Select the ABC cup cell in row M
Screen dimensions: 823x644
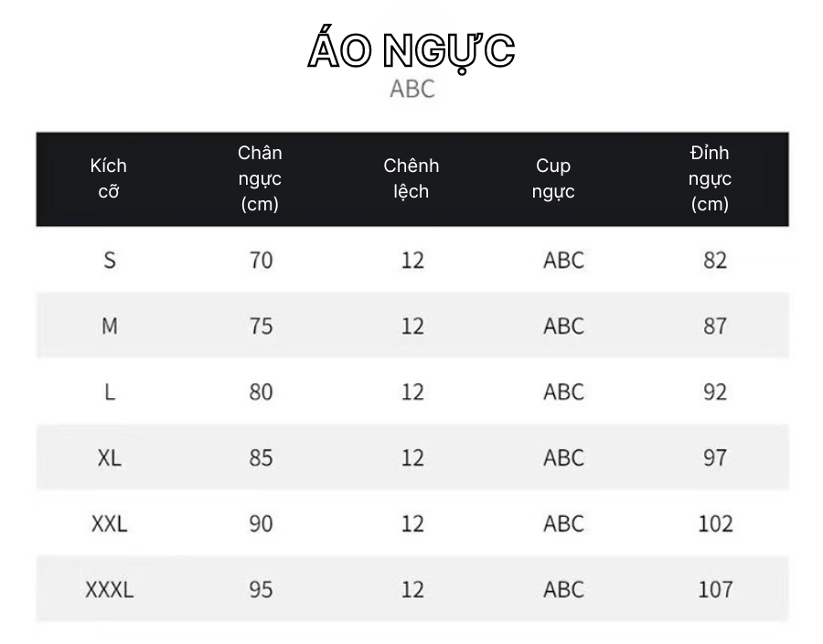tap(563, 326)
